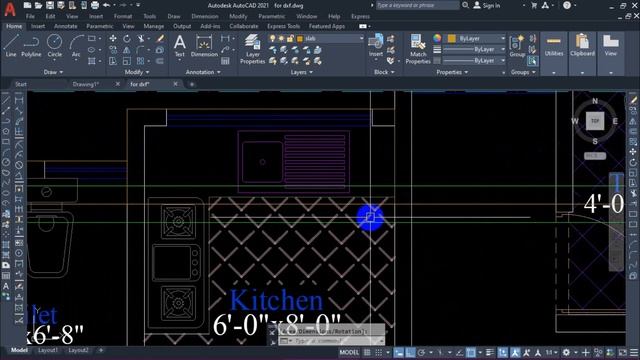
Task: Select the multiline Text tool
Action: (x=180, y=46)
